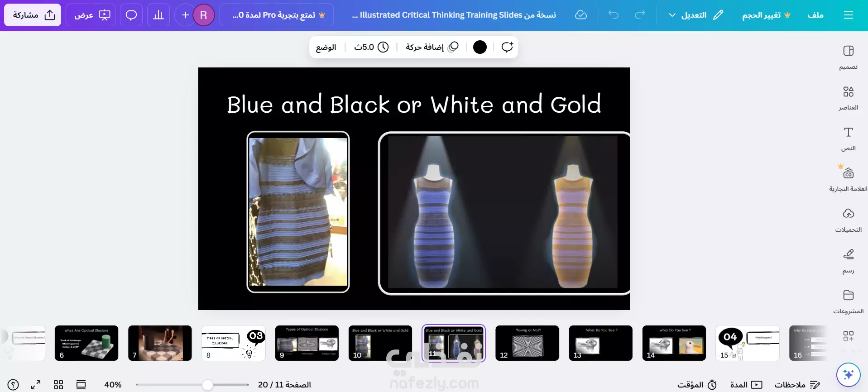This screenshot has height=392, width=868.
Task: Click إضافة حركة animate button
Action: 432,47
